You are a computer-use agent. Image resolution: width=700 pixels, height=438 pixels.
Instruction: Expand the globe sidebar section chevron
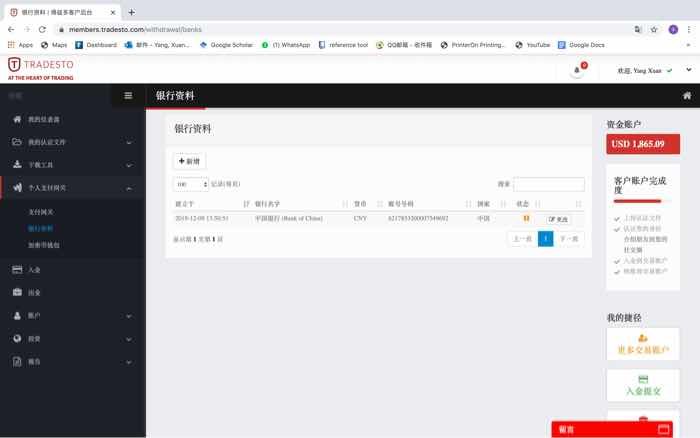pyautogui.click(x=129, y=339)
